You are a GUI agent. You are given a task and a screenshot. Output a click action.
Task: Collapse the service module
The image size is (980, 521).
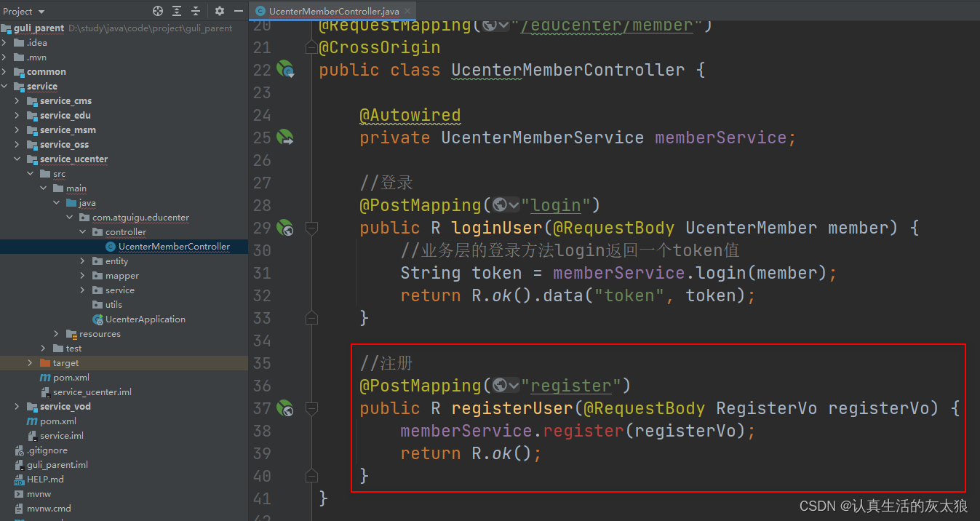tap(5, 87)
